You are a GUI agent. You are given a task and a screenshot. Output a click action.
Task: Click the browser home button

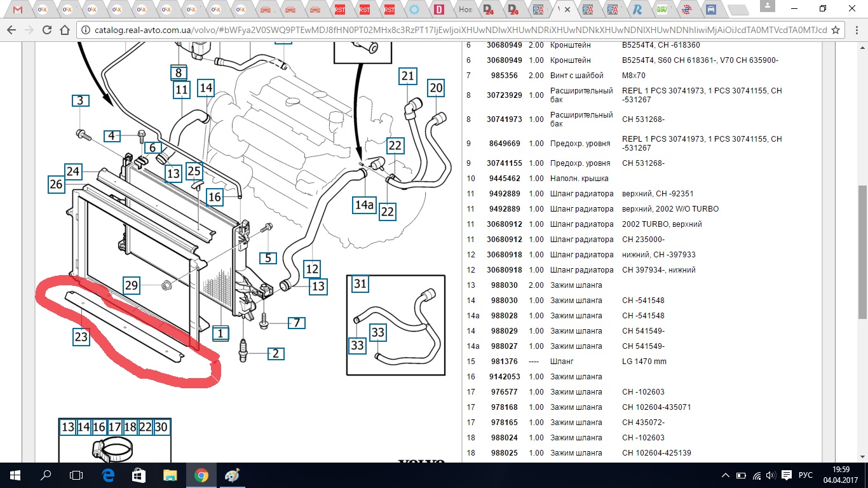click(x=65, y=30)
